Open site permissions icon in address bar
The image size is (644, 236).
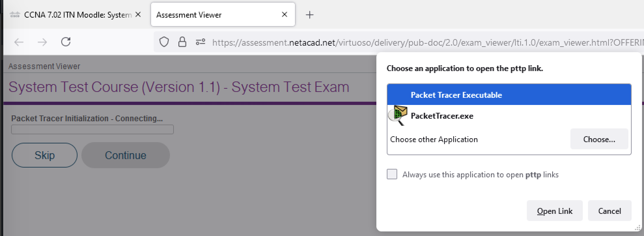(x=201, y=42)
